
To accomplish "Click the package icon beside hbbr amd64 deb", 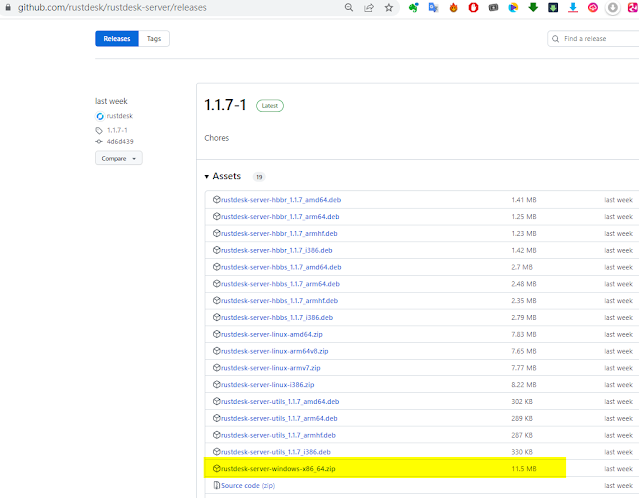I will pos(216,200).
